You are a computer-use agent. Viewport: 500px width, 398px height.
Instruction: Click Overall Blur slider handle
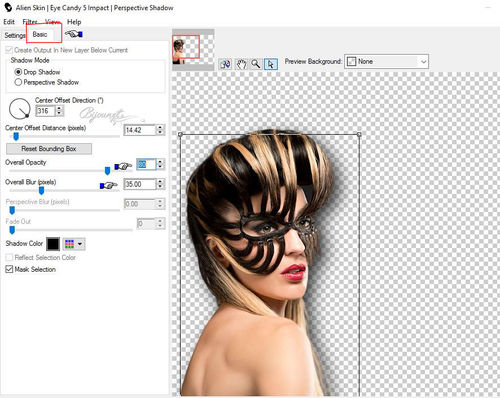41,191
